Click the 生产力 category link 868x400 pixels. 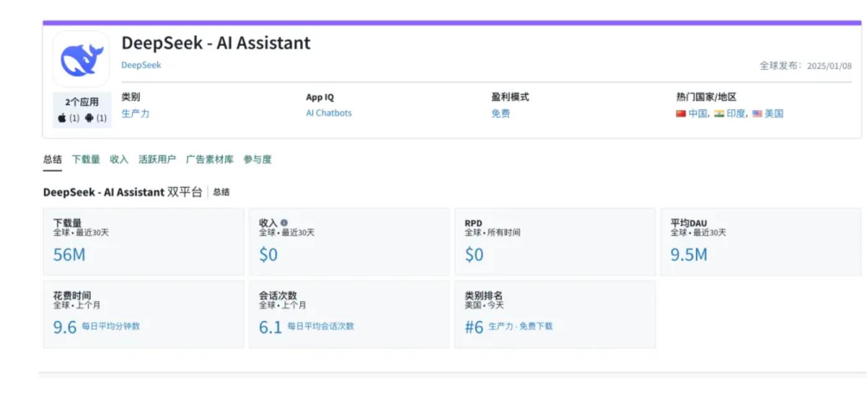point(136,113)
